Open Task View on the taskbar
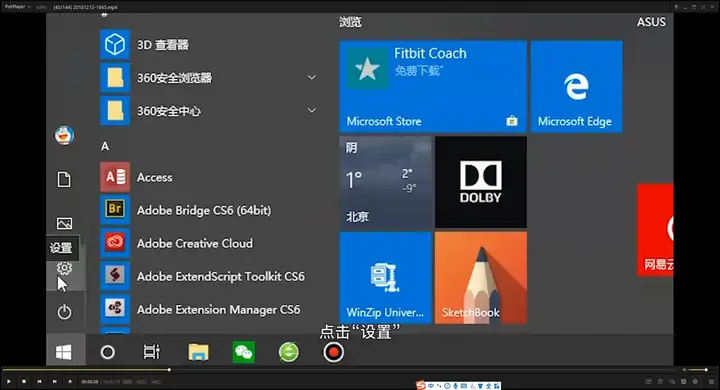The width and height of the screenshot is (720, 390). [x=152, y=352]
